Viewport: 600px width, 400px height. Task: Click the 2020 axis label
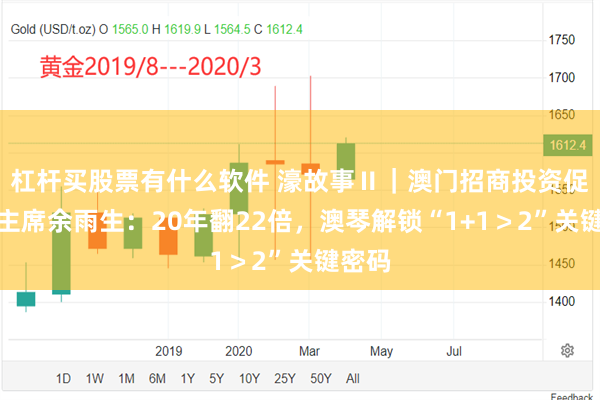(238, 351)
